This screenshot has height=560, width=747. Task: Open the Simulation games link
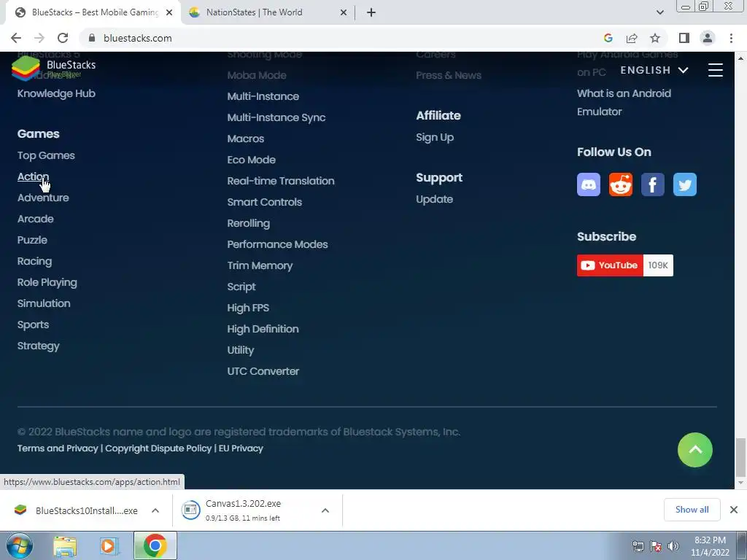(44, 303)
